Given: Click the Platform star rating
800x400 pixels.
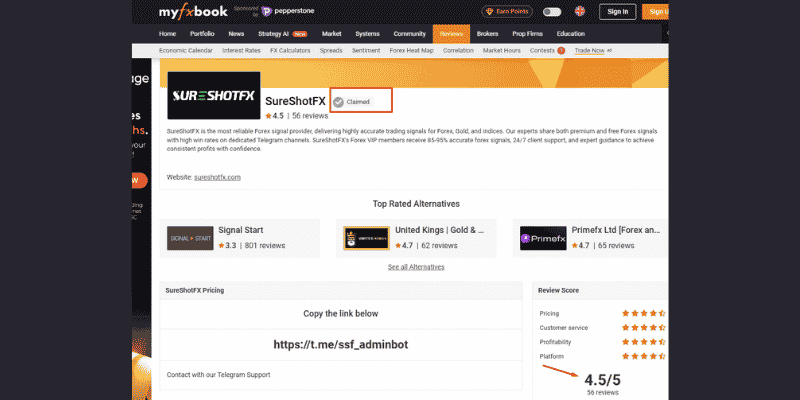Looking at the screenshot, I should [x=643, y=356].
